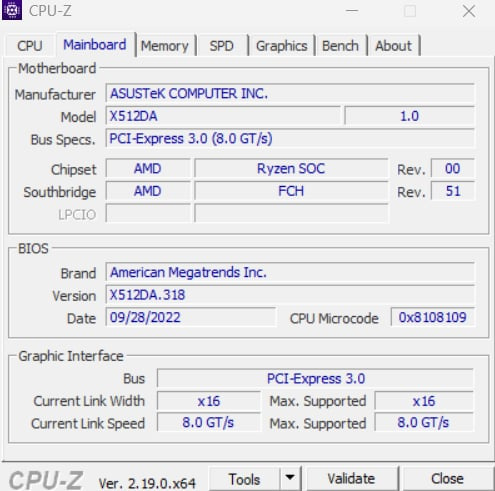Click the Bus Specs PCI-Express 3.0 (8.0 GT/s) value
This screenshot has height=491, width=495.
pos(290,138)
